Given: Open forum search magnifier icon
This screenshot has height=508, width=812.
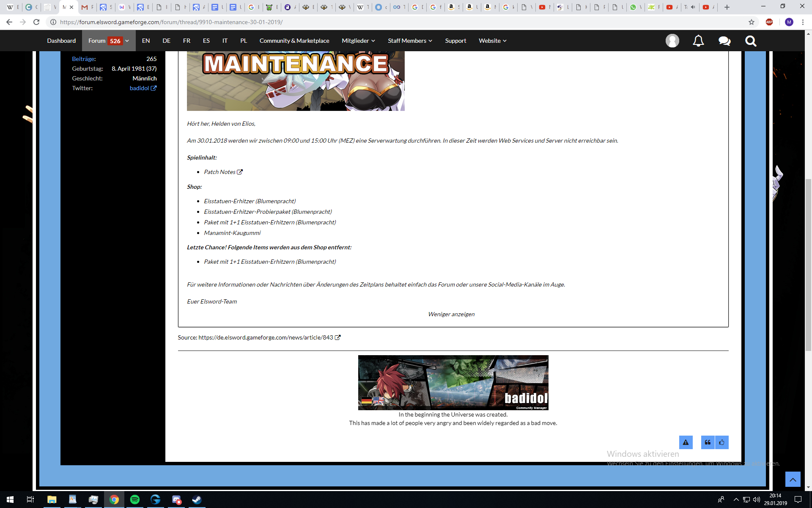Looking at the screenshot, I should [751, 41].
